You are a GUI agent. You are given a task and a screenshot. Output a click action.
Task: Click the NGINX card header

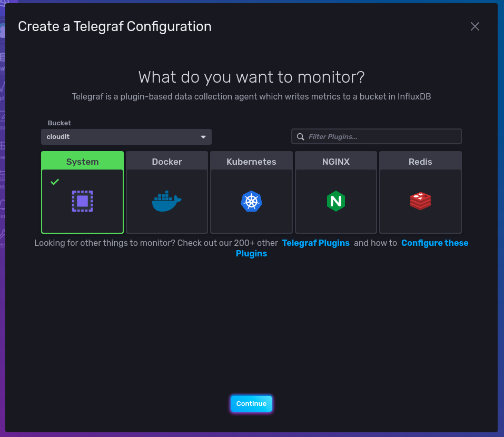336,161
